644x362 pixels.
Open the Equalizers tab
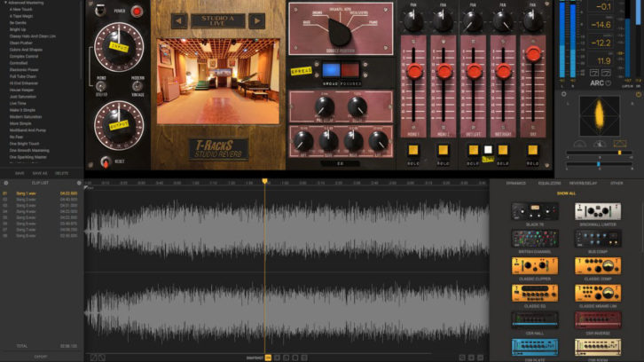click(x=550, y=184)
